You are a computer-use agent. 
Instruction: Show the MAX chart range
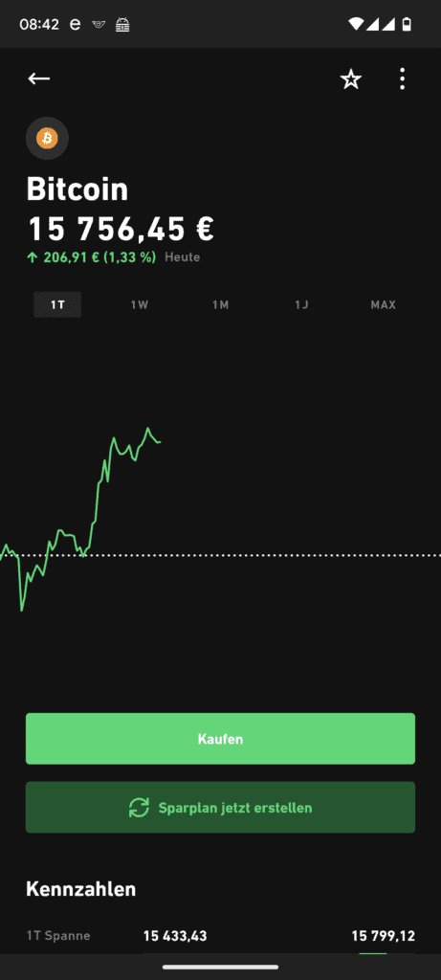tap(383, 305)
